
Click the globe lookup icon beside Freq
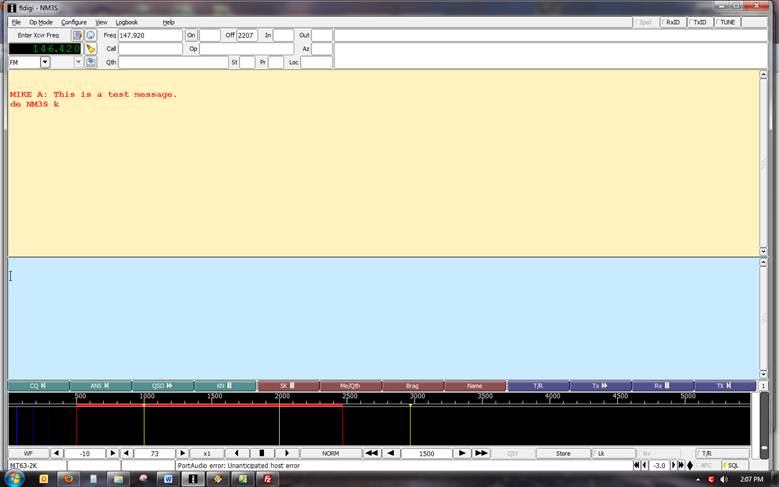90,35
